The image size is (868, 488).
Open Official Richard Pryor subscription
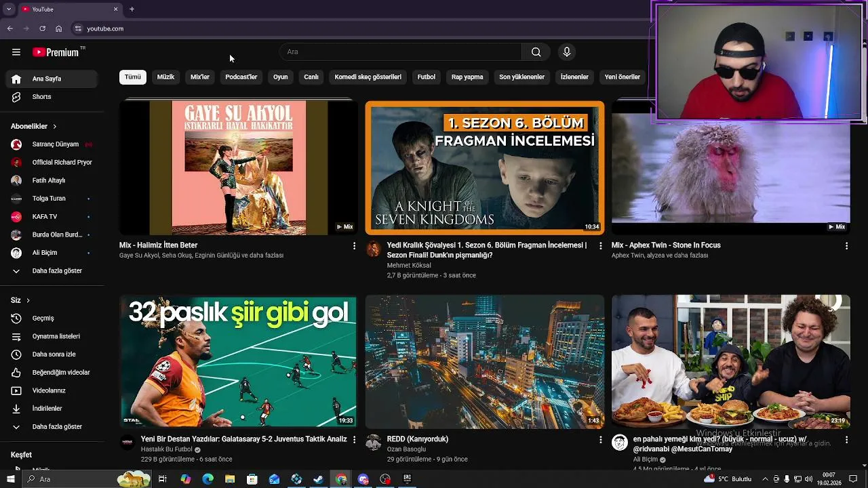click(x=52, y=163)
